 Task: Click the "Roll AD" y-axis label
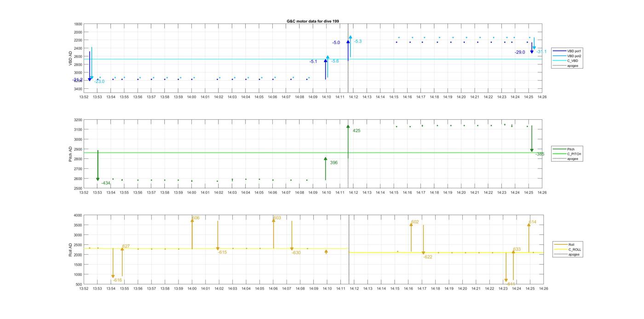click(71, 249)
